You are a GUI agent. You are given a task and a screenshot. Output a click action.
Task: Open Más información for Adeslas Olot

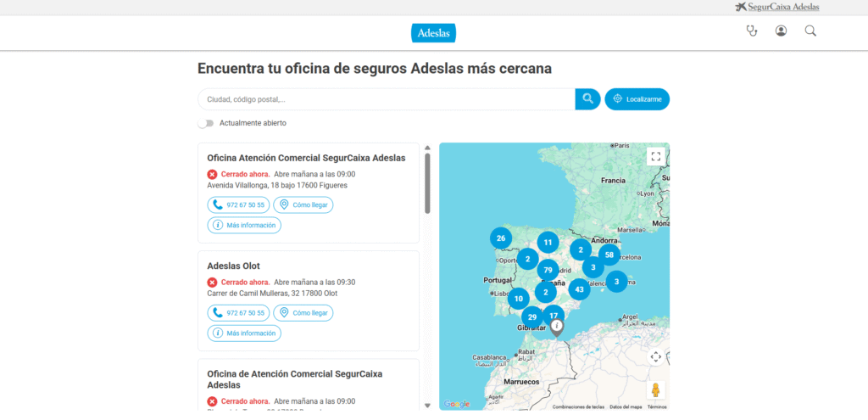click(x=244, y=333)
